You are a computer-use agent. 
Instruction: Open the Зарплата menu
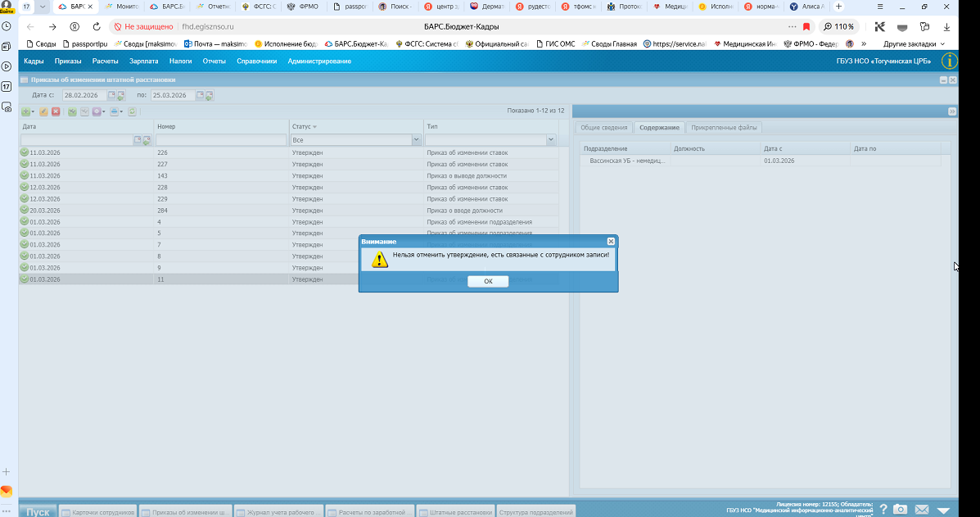tap(144, 61)
